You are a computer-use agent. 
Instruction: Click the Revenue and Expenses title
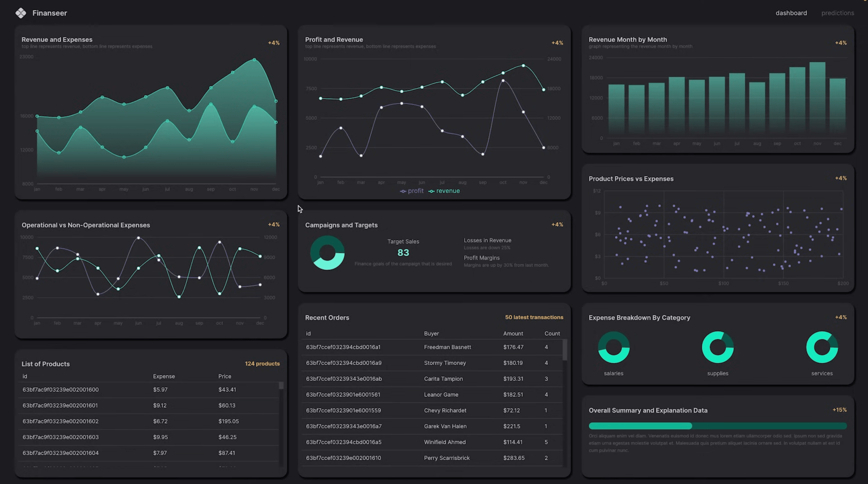pos(57,40)
